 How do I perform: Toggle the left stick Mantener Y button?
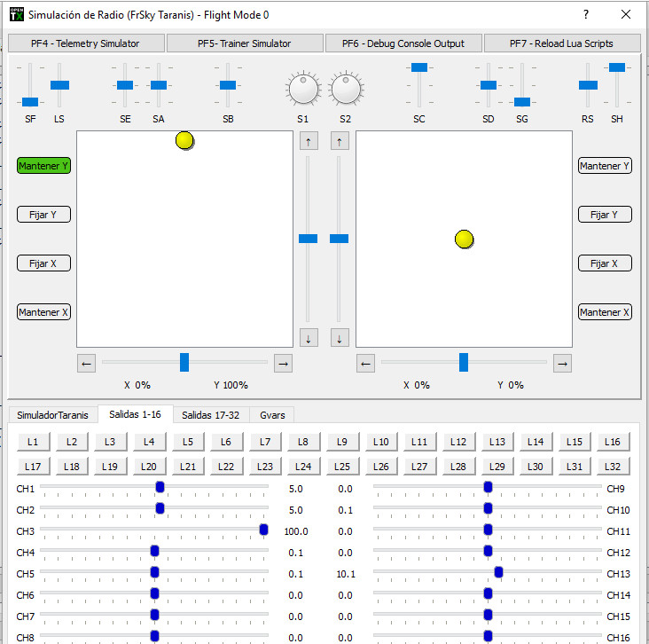pyautogui.click(x=43, y=166)
